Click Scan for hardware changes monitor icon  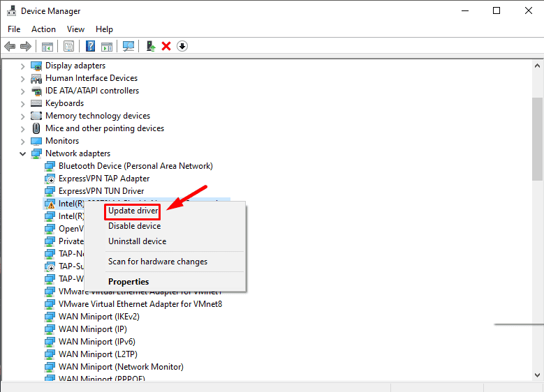click(x=128, y=46)
